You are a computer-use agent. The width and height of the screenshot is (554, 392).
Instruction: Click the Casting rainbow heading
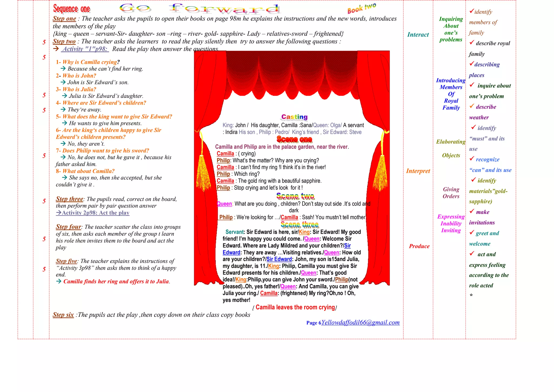294,117
